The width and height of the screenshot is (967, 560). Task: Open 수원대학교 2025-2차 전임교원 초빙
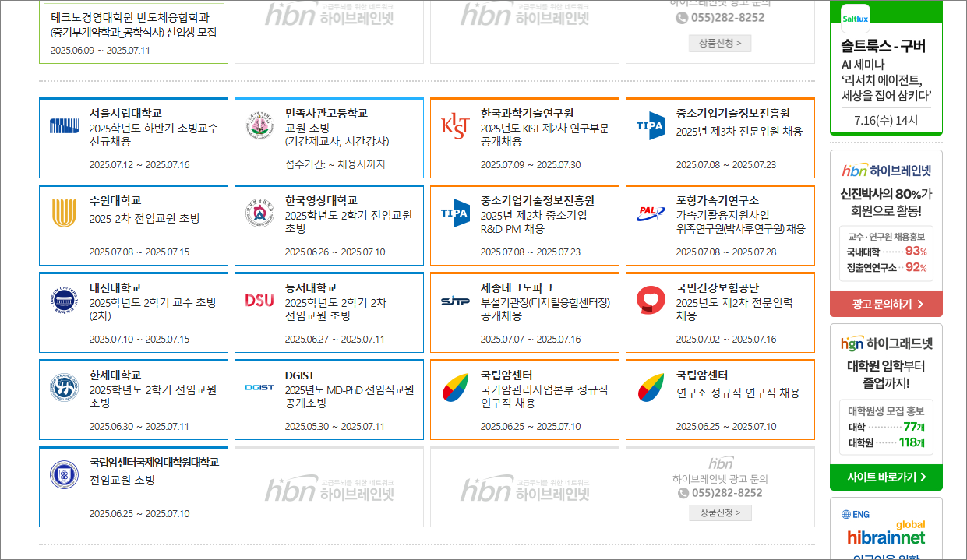click(x=133, y=225)
